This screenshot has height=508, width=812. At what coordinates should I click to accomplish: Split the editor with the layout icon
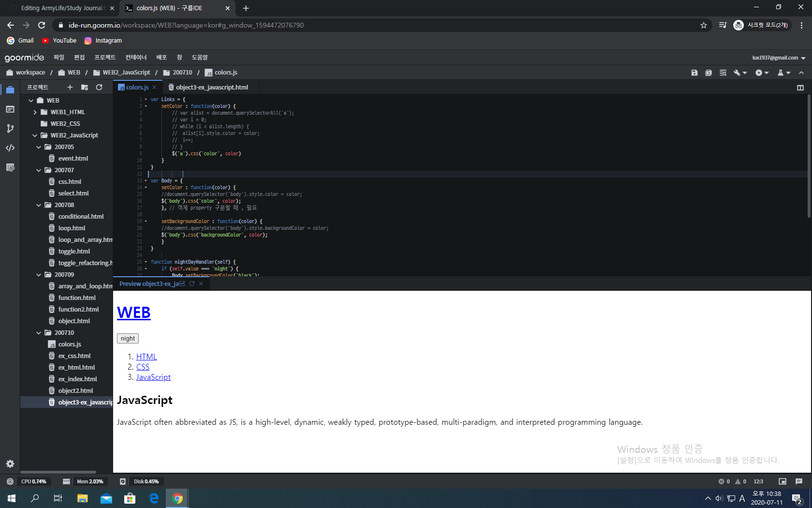click(x=800, y=88)
